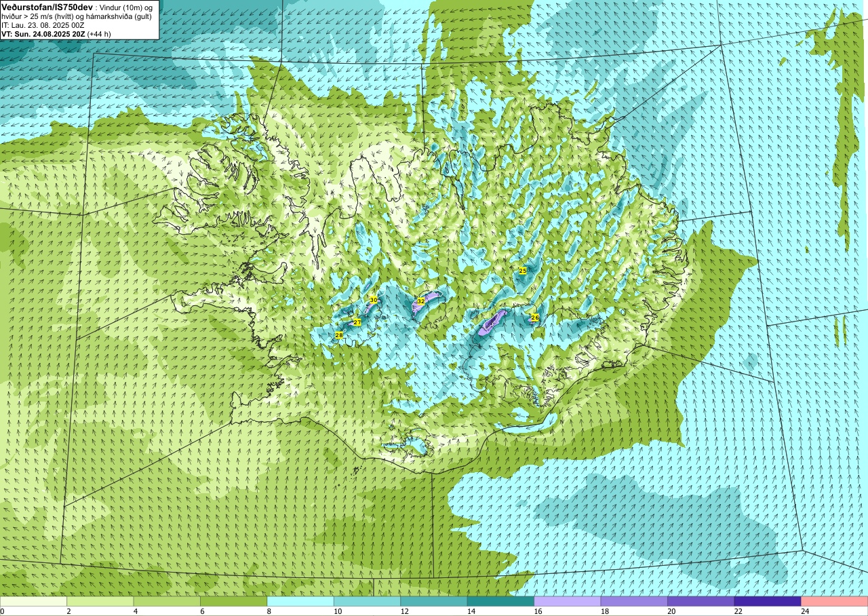Click the 10–12 m/s turquoise legend swatch
This screenshot has width=868, height=616.
tap(367, 601)
